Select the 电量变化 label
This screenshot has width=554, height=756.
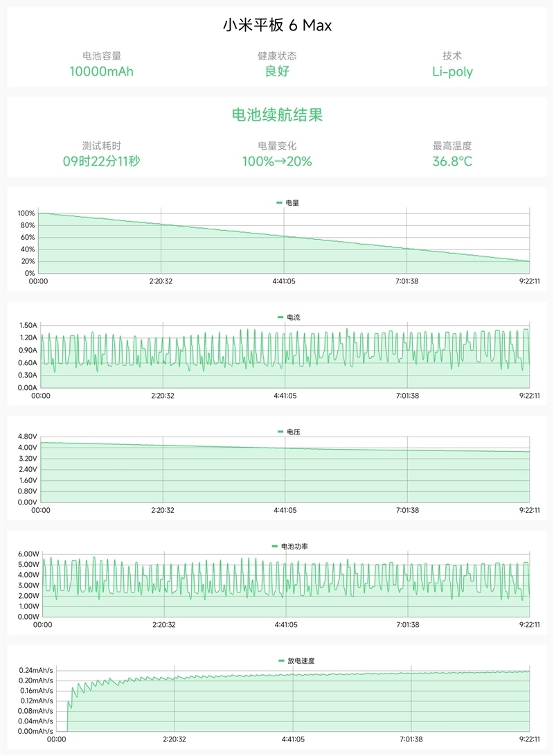277,146
